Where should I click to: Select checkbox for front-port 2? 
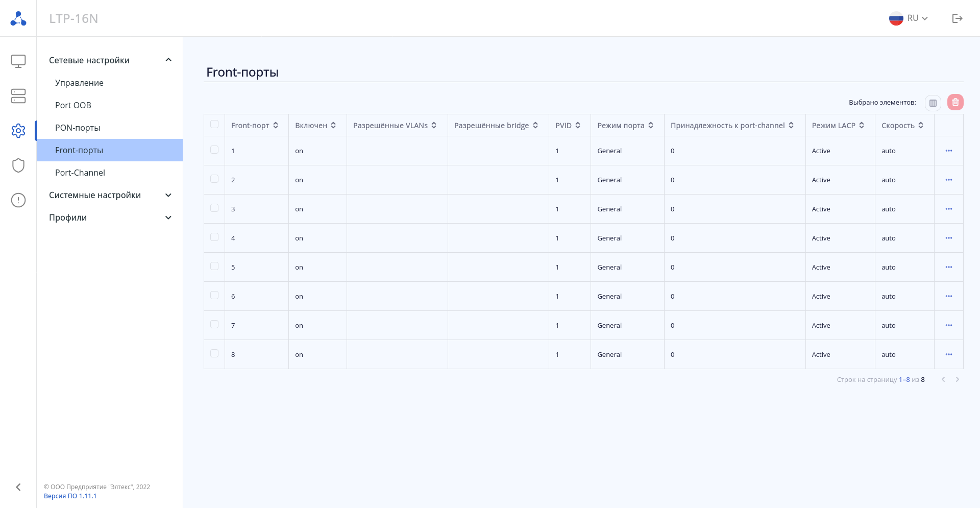[x=214, y=179]
